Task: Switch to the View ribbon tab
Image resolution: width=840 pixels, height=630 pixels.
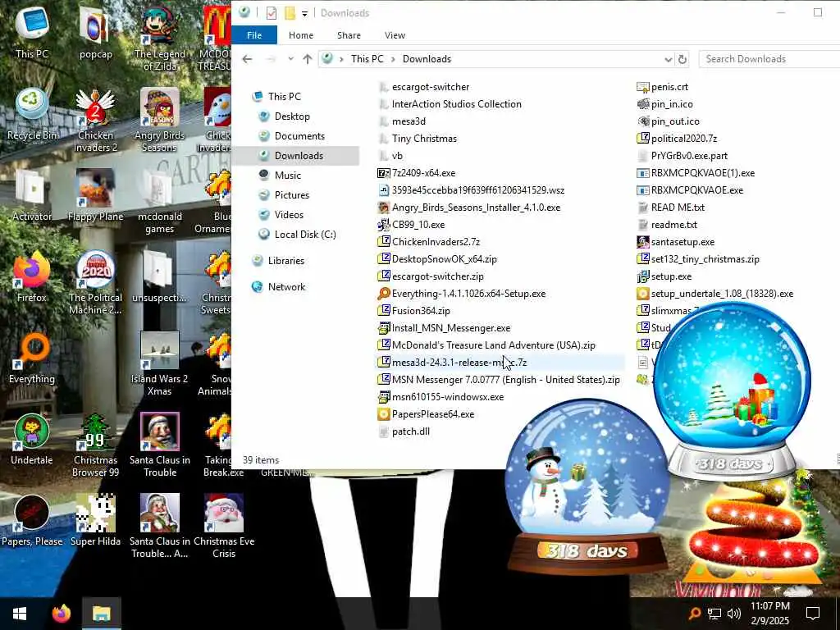Action: coord(395,35)
